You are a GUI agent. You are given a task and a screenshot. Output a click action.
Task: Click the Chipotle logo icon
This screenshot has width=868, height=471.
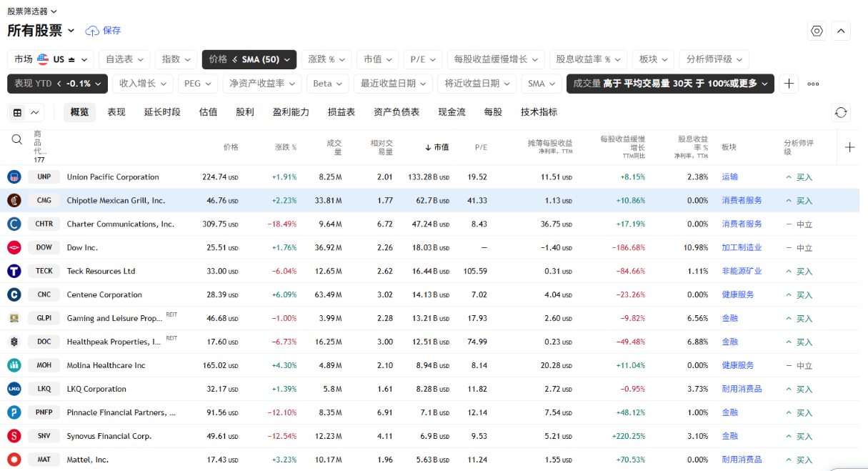pos(14,200)
